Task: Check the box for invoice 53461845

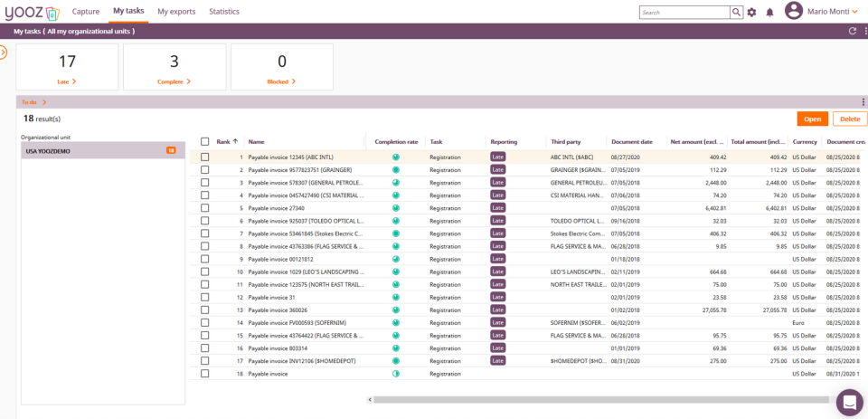Action: pyautogui.click(x=205, y=233)
